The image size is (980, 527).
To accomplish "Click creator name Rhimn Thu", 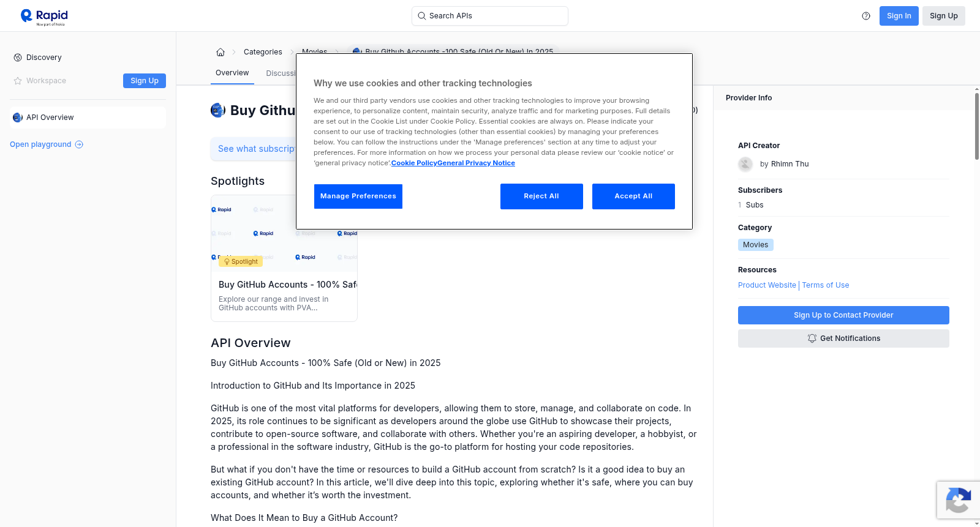I will [790, 164].
